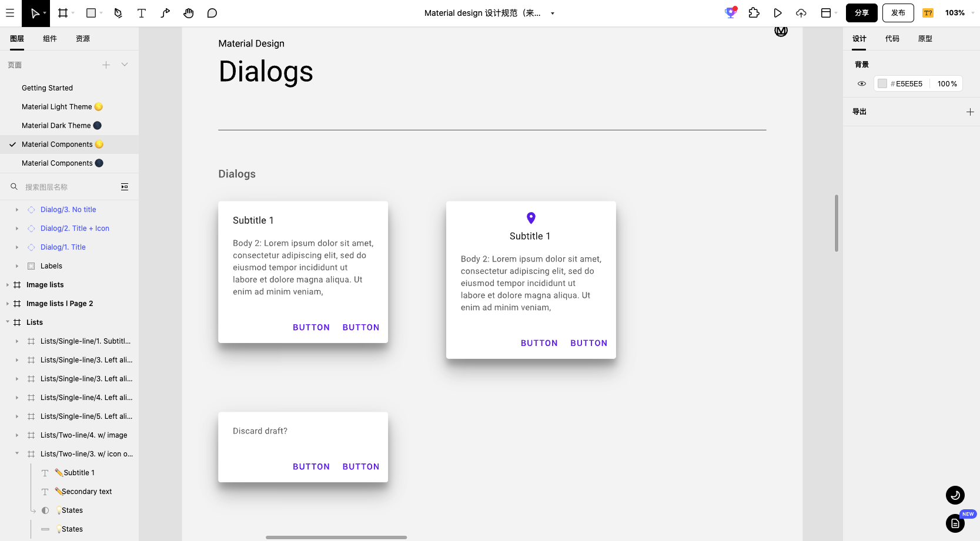Select the Text tool
Image resolution: width=980 pixels, height=541 pixels.
point(142,13)
